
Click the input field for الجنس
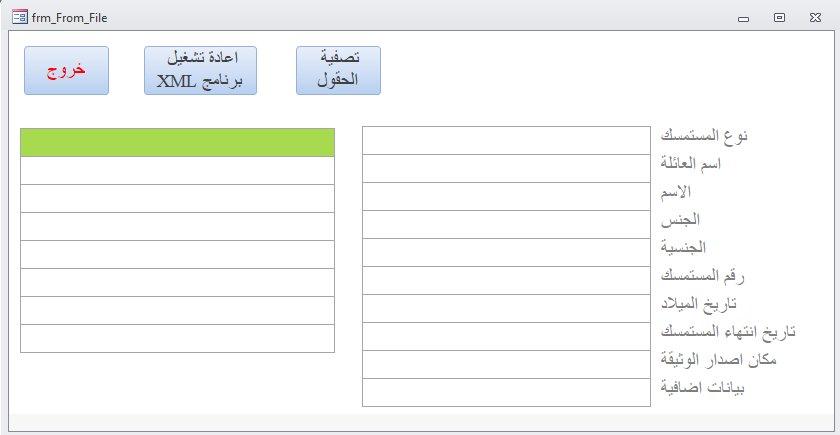(x=506, y=224)
